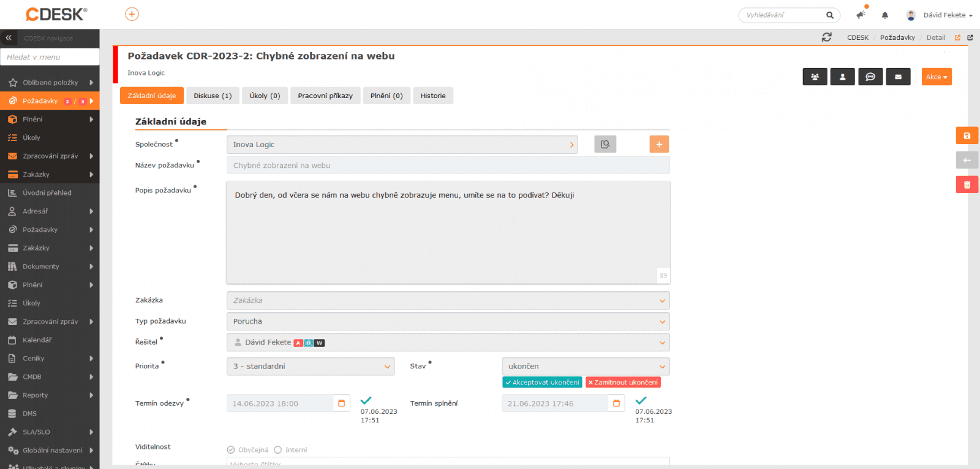This screenshot has height=469, width=980.
Task: Open the Typ požadavku dropdown showing Porucha
Action: pos(448,321)
